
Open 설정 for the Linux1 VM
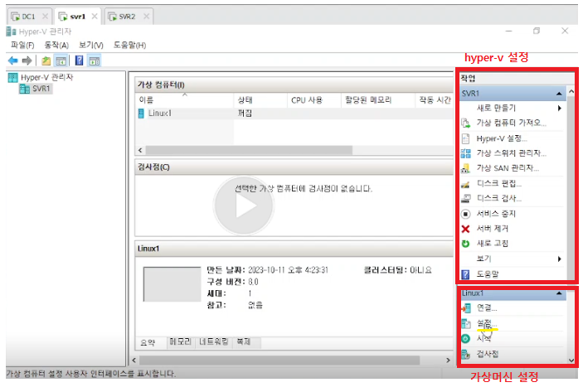click(x=487, y=323)
